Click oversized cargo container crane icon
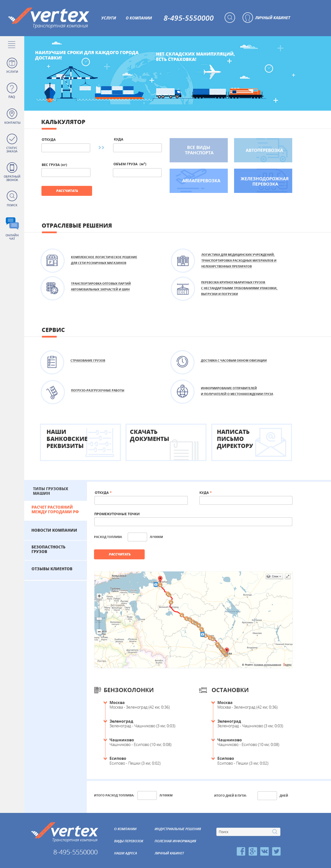The height and width of the screenshot is (868, 331). 183,289
